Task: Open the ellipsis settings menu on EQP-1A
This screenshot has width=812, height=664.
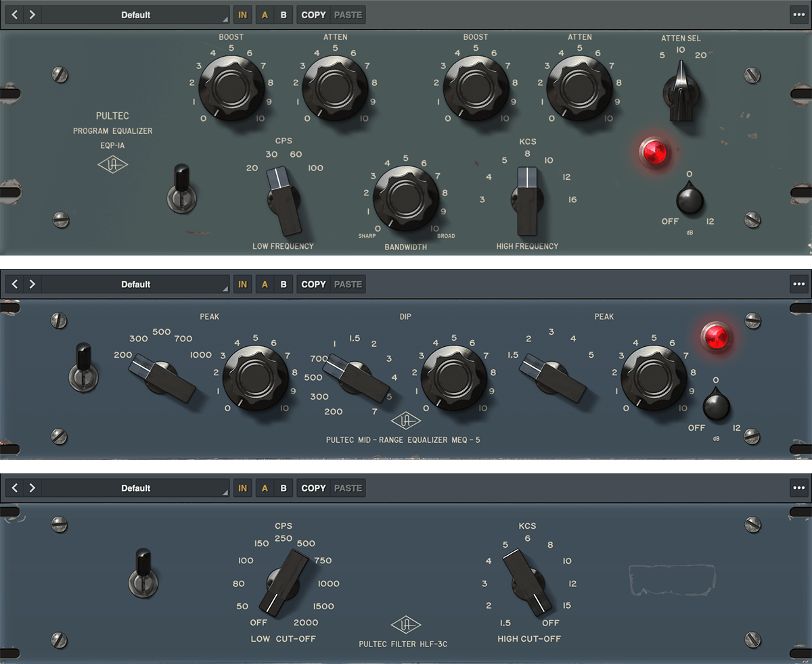Action: [x=798, y=14]
